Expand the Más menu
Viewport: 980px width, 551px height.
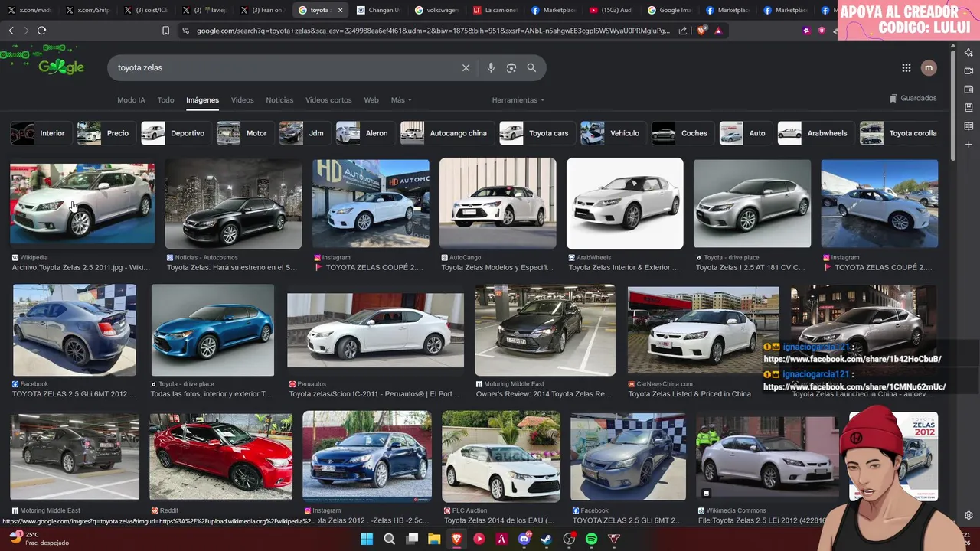[401, 100]
